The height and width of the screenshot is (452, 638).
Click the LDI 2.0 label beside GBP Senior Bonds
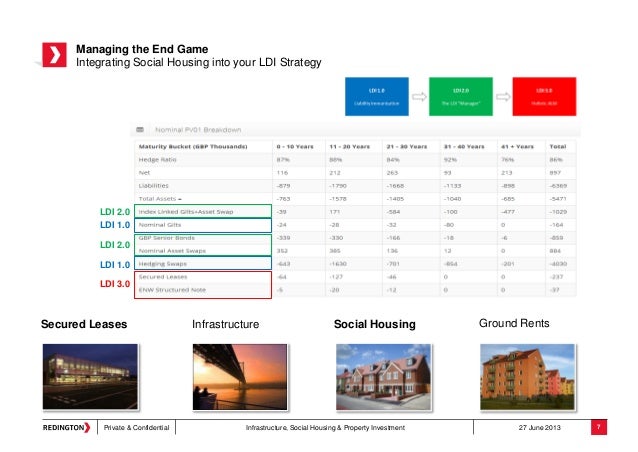pos(115,245)
